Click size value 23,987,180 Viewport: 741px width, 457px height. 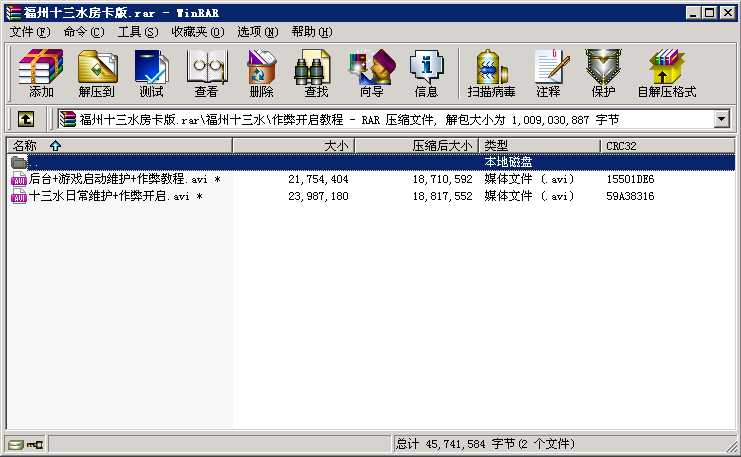pos(318,196)
